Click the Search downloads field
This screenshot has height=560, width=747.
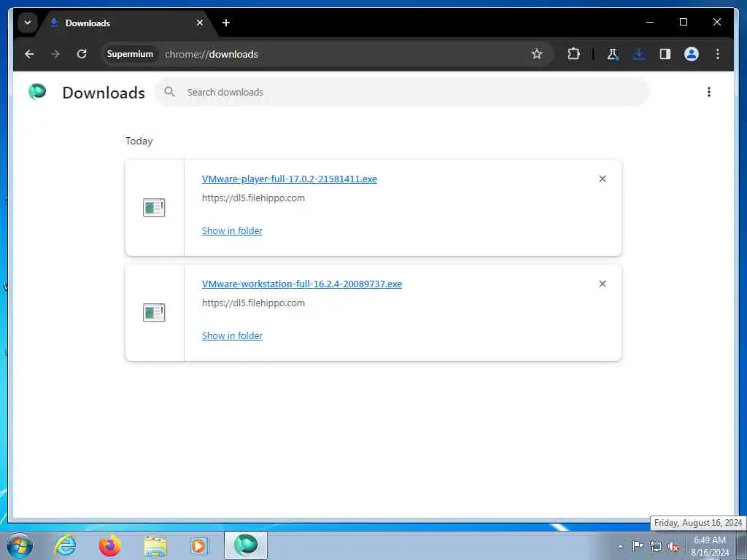pos(402,92)
